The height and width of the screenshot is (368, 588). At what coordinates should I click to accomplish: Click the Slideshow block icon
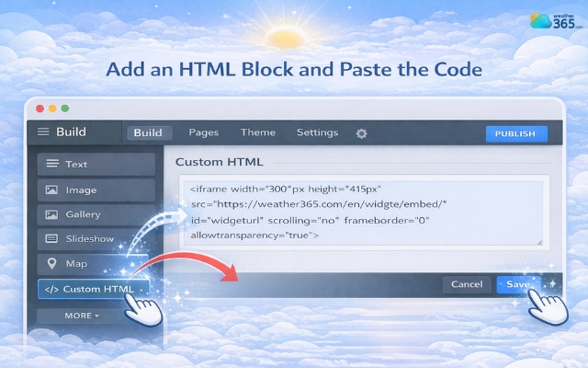[x=51, y=238]
